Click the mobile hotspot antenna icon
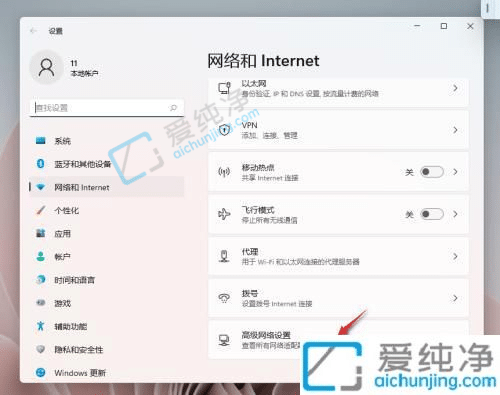This screenshot has width=500, height=395. 224,172
